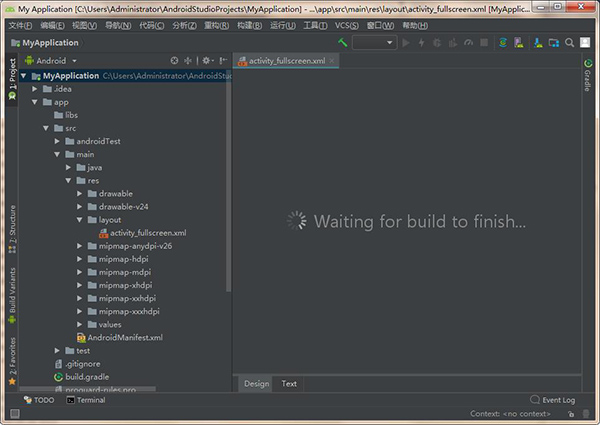Collapse the MyApplication root node
The height and width of the screenshot is (425, 600).
pyautogui.click(x=23, y=76)
